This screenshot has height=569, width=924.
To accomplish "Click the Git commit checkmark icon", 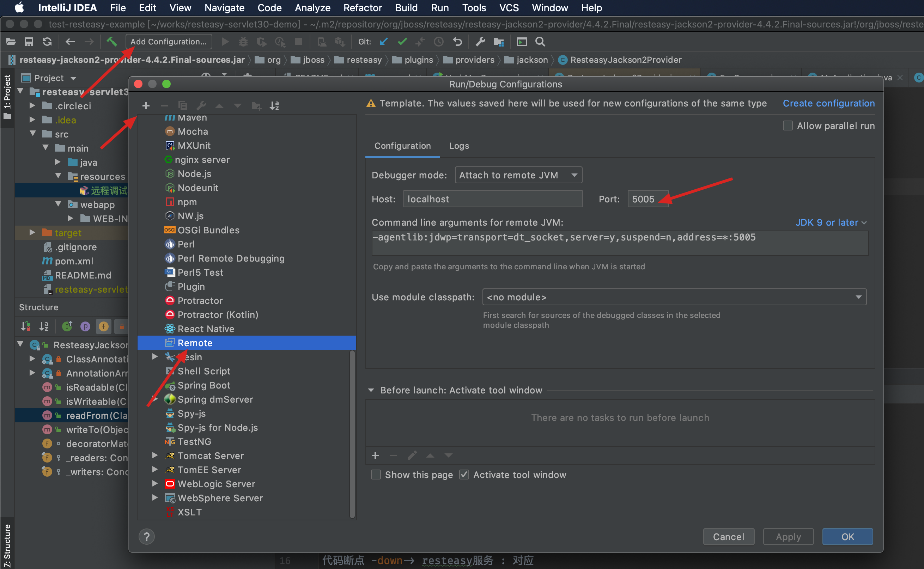I will point(402,41).
